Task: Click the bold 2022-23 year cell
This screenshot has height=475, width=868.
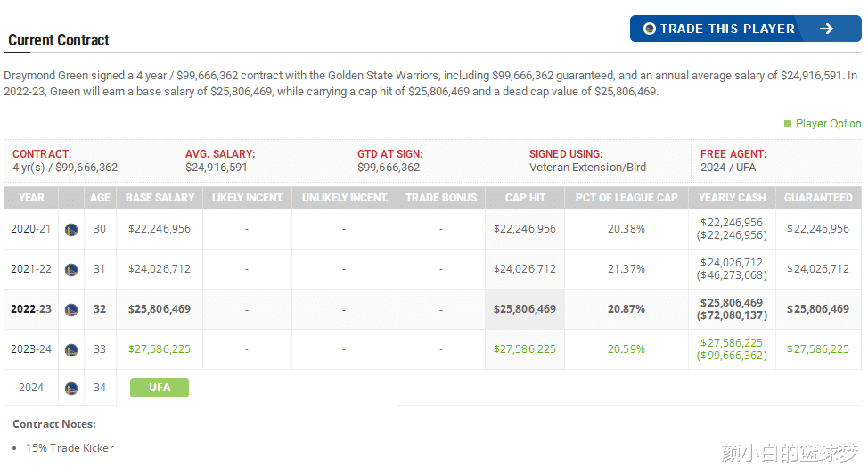Action: [x=31, y=309]
